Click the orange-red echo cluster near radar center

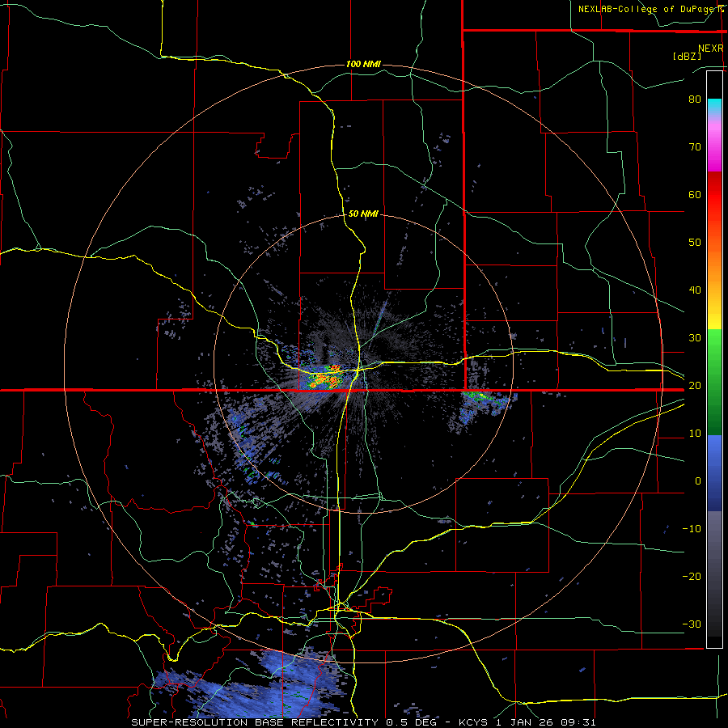click(x=325, y=378)
